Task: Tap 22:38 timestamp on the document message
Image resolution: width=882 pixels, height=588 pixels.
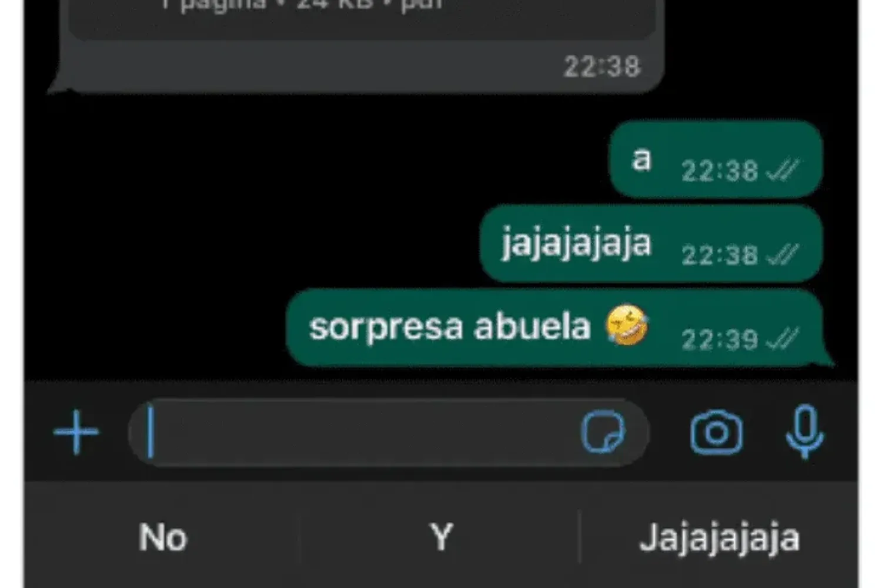Action: click(x=602, y=66)
